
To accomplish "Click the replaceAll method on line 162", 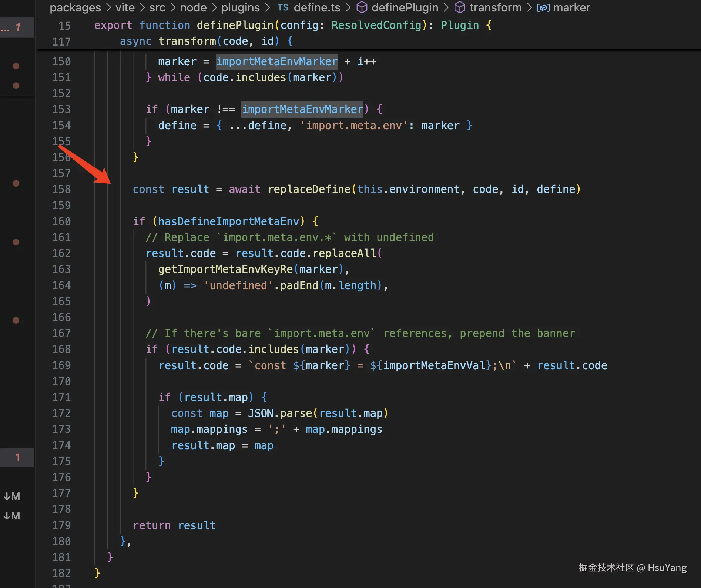I will (x=345, y=253).
